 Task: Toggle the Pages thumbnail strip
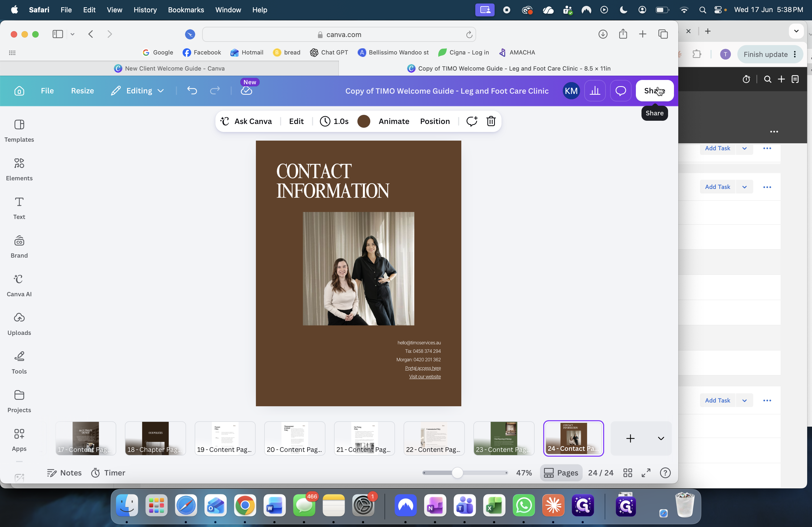561,473
